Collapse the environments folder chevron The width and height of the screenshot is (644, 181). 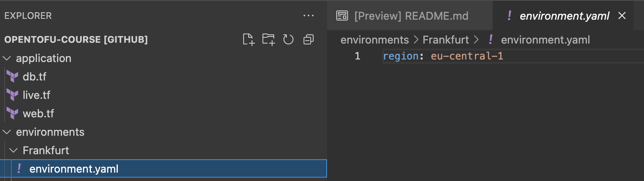pyautogui.click(x=7, y=132)
